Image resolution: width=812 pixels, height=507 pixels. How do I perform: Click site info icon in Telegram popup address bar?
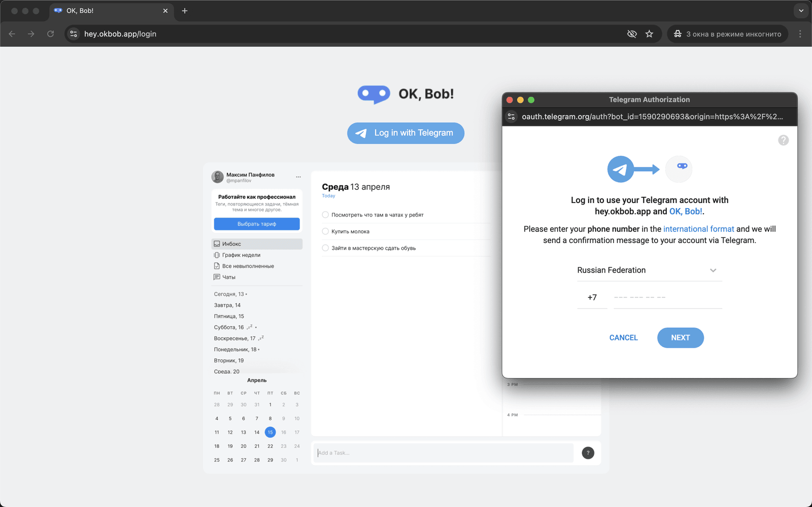click(512, 117)
